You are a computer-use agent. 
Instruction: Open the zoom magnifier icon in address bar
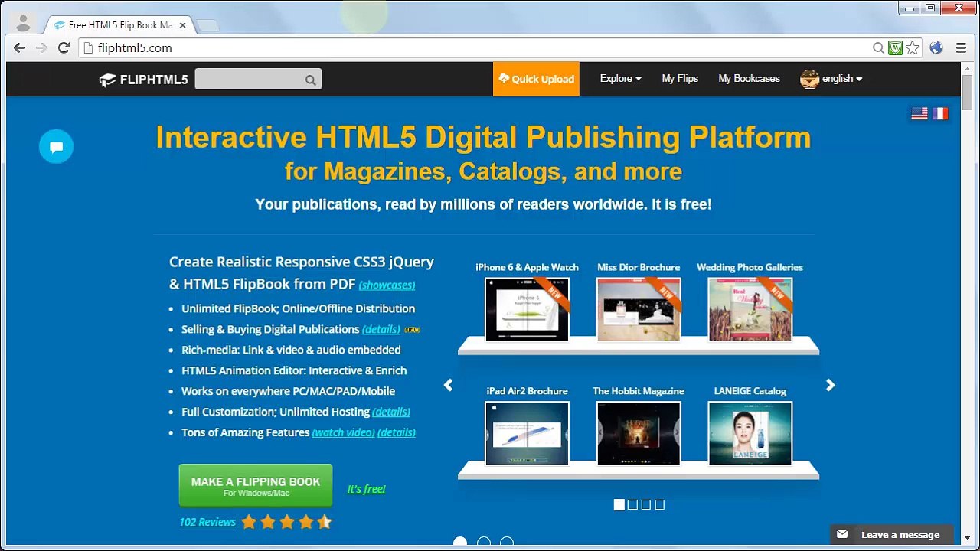[x=879, y=47]
